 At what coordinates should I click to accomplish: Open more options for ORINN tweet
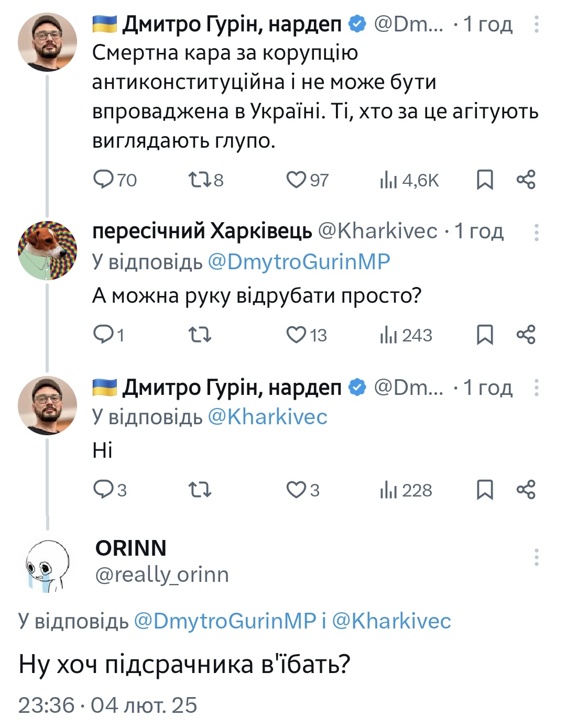coord(536,557)
